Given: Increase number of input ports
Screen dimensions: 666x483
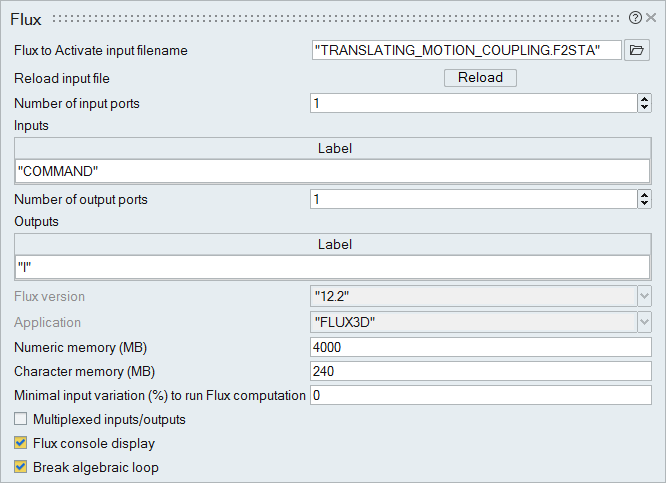Looking at the screenshot, I should tap(644, 99).
